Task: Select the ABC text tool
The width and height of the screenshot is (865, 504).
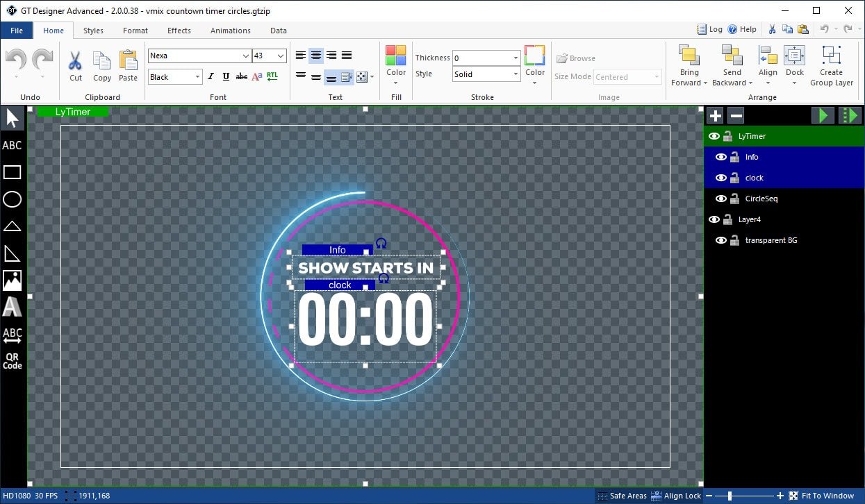Action: [11, 145]
